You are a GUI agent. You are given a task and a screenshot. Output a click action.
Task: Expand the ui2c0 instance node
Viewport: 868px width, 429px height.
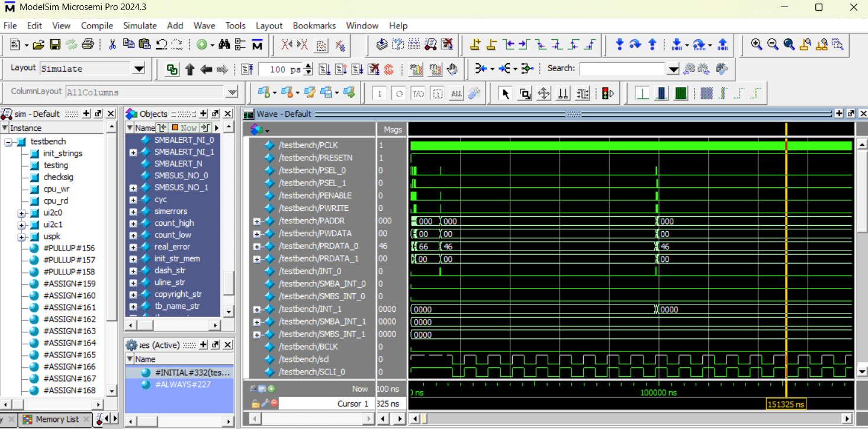tap(22, 213)
